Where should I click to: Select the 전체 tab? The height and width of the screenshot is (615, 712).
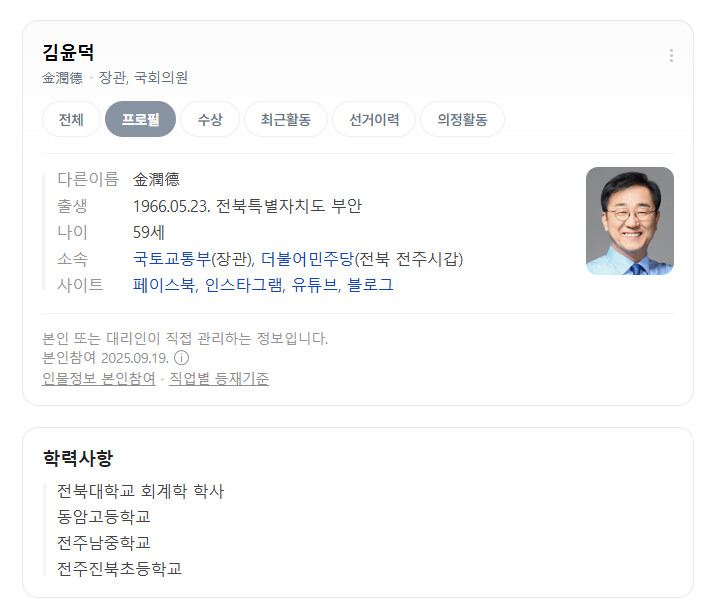71,119
